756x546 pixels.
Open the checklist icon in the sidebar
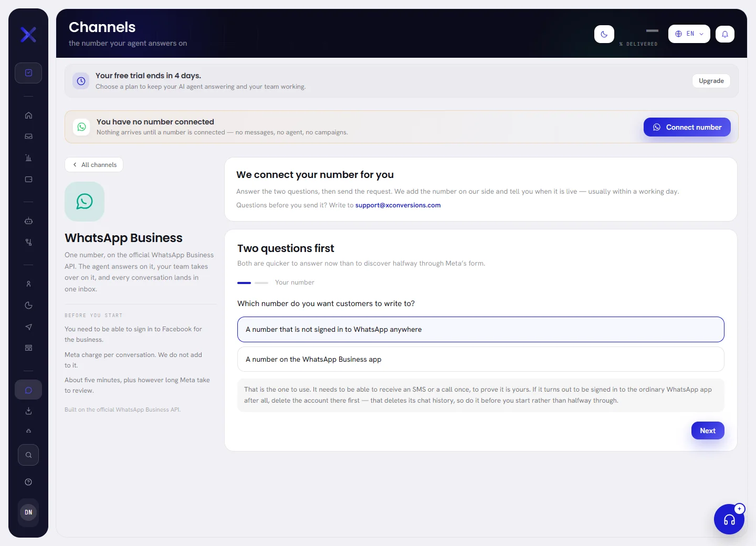(x=28, y=73)
